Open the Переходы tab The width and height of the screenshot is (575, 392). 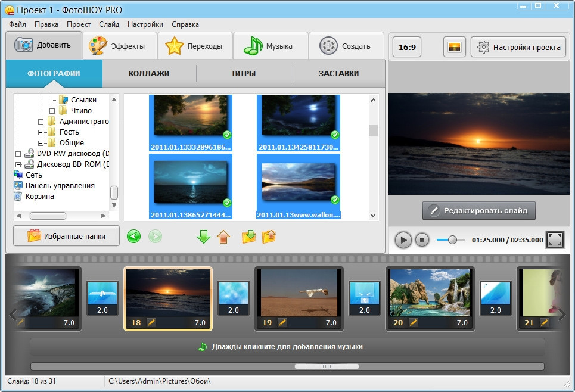pyautogui.click(x=195, y=46)
